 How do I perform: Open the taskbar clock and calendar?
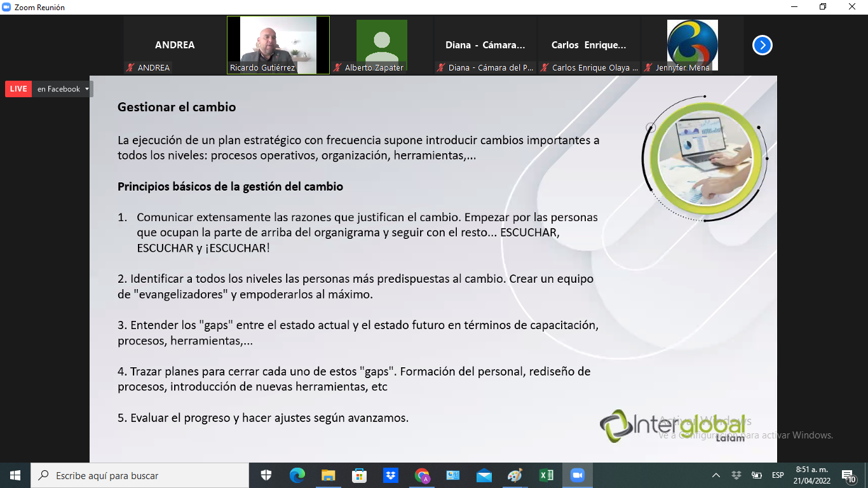[811, 475]
